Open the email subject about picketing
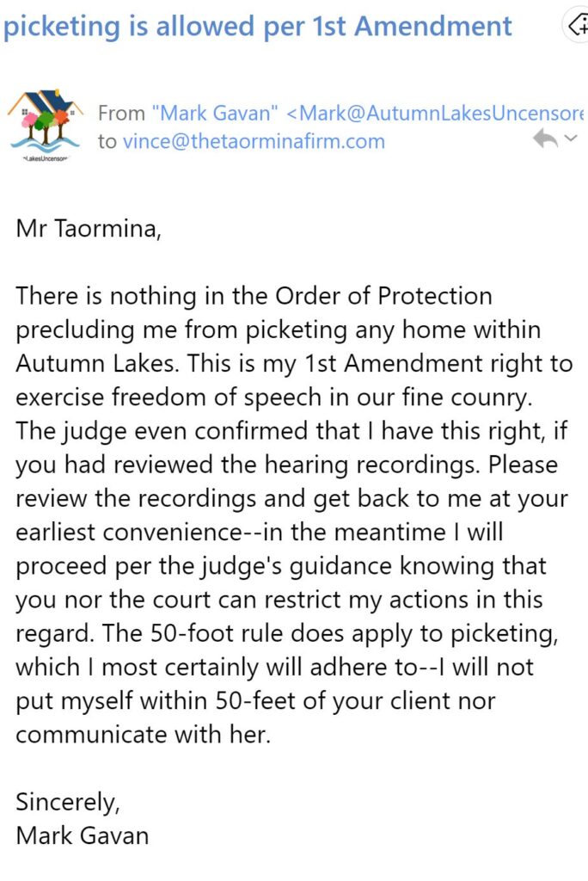This screenshot has height=881, width=588. [257, 27]
